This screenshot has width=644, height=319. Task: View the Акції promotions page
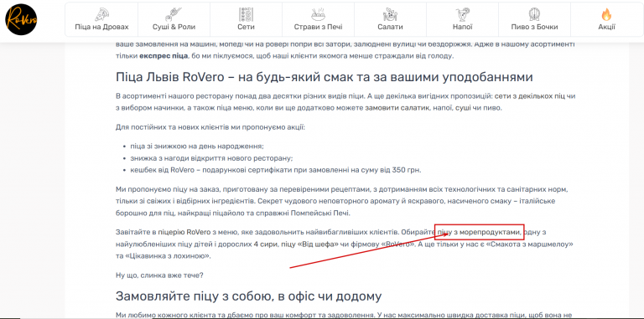point(606,20)
